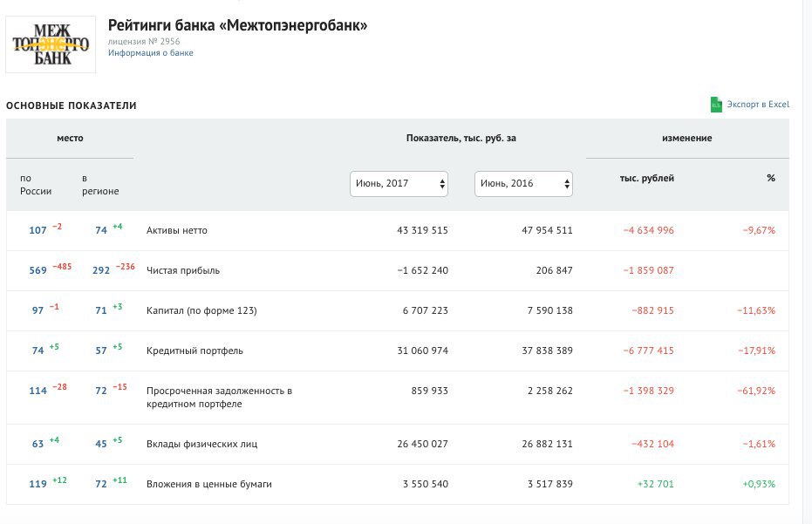
Task: Select the value 43 319 515
Action: (x=422, y=230)
